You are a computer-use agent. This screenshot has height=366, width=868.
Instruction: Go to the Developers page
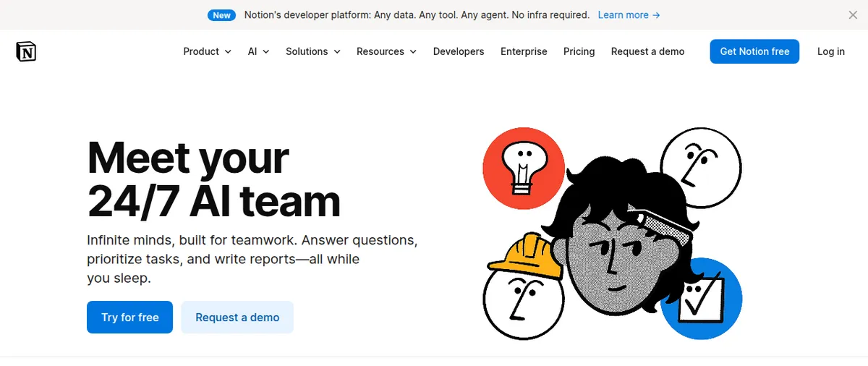[x=459, y=51]
